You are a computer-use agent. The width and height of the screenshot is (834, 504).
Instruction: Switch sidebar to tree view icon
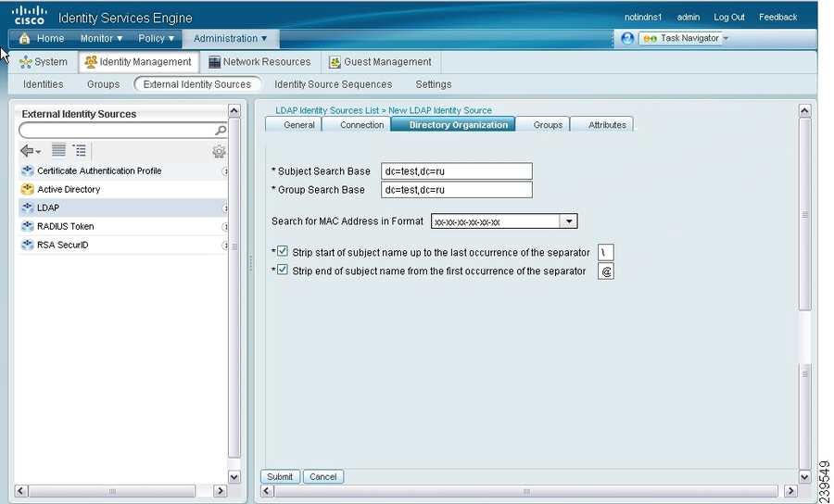[x=80, y=150]
